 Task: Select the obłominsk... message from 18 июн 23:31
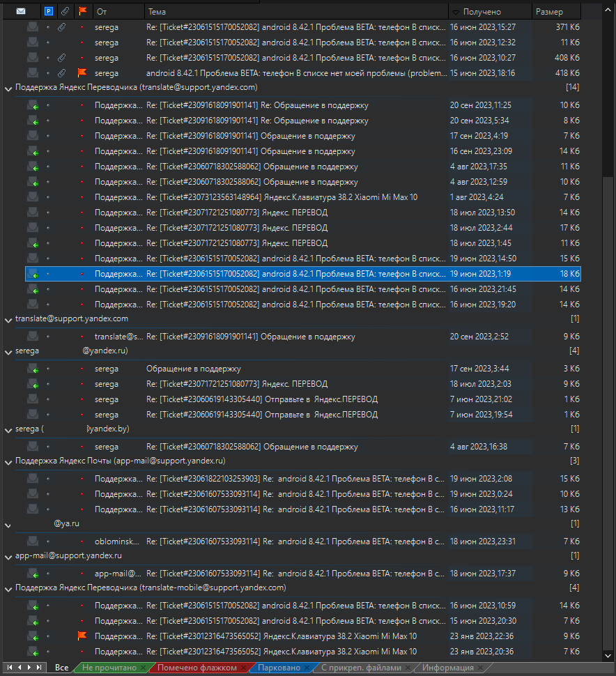click(303, 541)
